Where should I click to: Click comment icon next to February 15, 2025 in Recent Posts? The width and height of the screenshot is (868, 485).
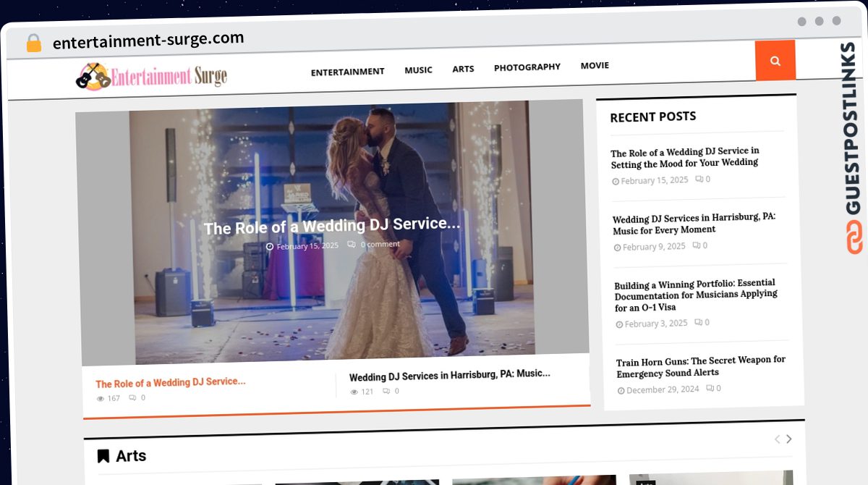pos(699,180)
